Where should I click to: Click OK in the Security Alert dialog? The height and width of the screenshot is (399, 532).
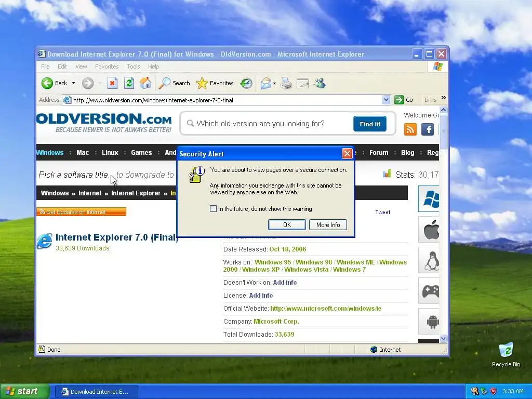(287, 224)
